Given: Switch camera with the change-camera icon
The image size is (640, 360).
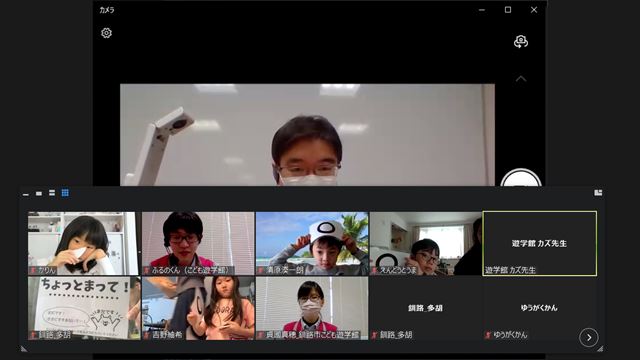Looking at the screenshot, I should pos(521,42).
